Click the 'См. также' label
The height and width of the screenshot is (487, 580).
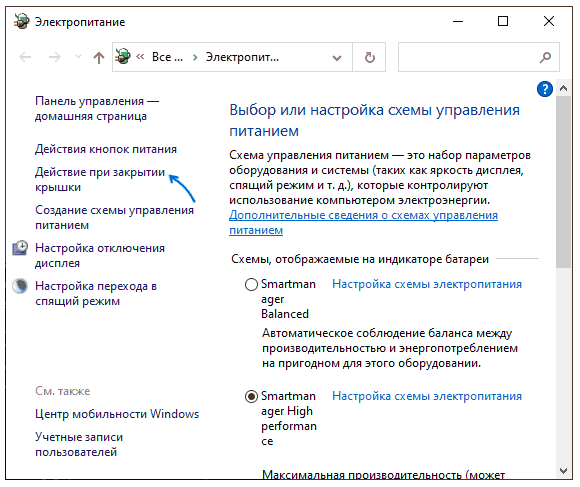coord(63,391)
